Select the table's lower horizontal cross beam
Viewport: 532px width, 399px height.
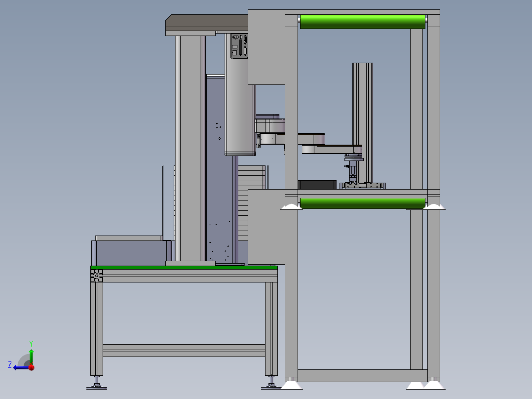184,351
